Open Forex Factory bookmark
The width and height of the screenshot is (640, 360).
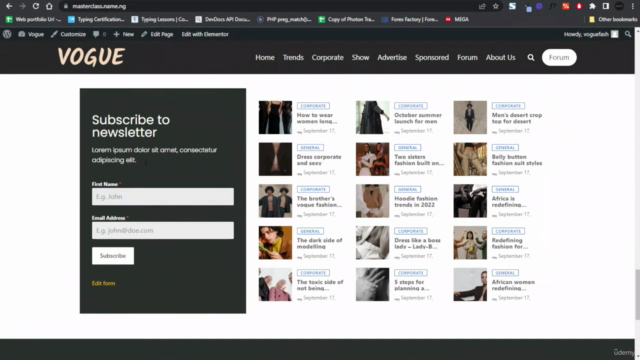410,19
